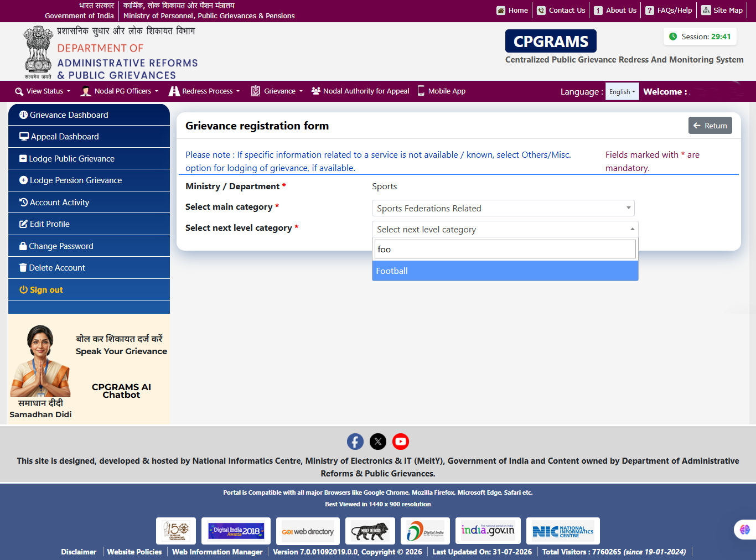Viewport: 756px width, 560px height.
Task: Select Lodge Pension Grievance
Action: click(x=89, y=180)
